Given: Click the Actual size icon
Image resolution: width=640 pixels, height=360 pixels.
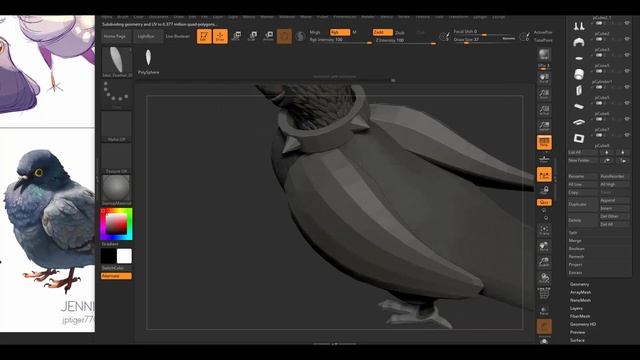Looking at the screenshot, I should (x=544, y=110).
